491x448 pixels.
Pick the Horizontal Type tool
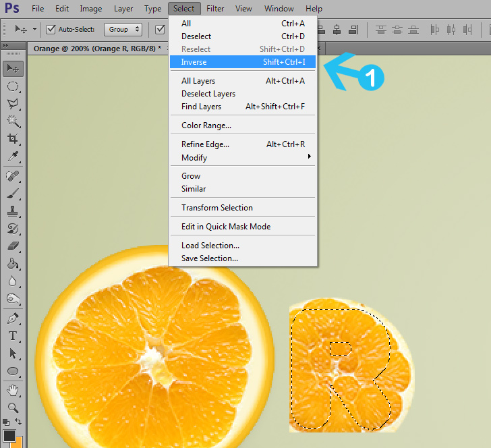(x=13, y=335)
